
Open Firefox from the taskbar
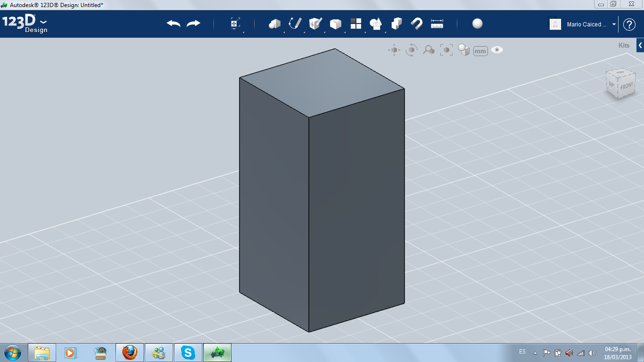point(129,353)
